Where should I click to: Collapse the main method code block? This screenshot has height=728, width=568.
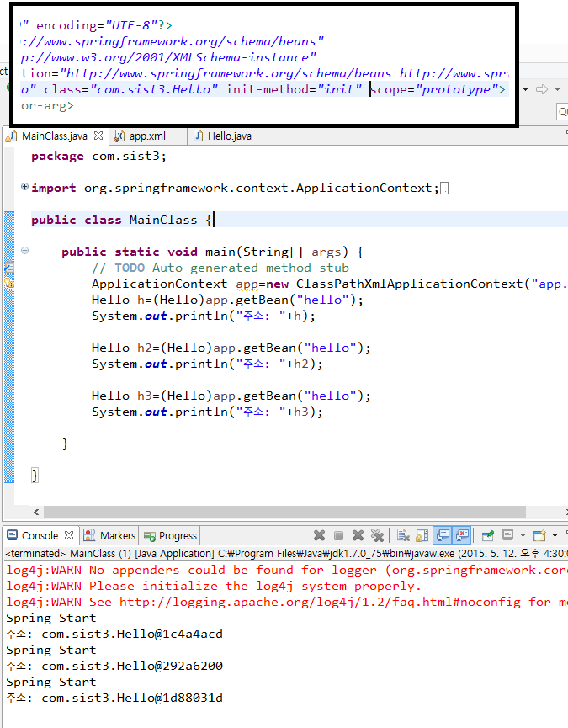pyautogui.click(x=24, y=251)
